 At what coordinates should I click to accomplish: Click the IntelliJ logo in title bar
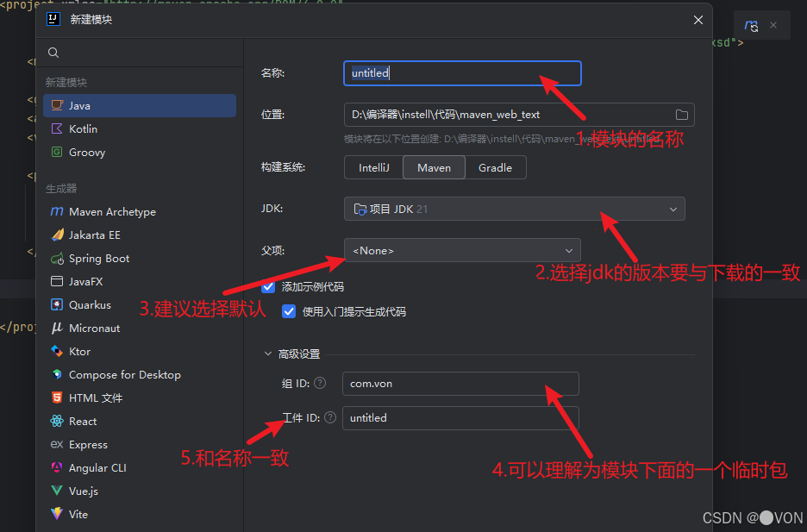click(x=53, y=19)
